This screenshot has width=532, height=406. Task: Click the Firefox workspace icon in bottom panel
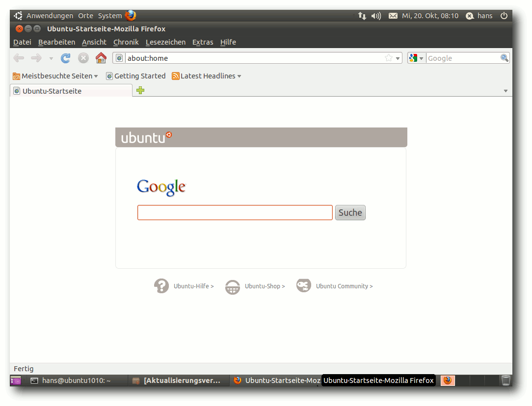coord(448,381)
